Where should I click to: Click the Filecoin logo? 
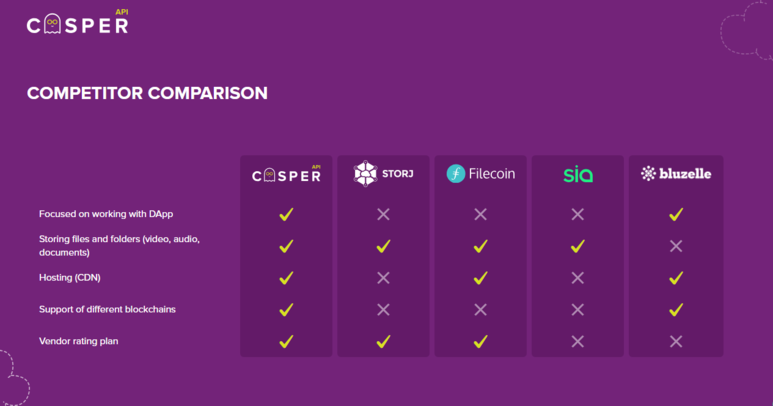click(x=480, y=174)
